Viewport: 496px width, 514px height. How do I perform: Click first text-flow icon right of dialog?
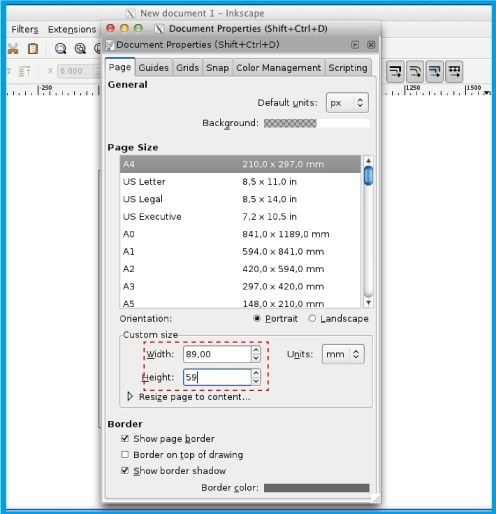pyautogui.click(x=395, y=71)
